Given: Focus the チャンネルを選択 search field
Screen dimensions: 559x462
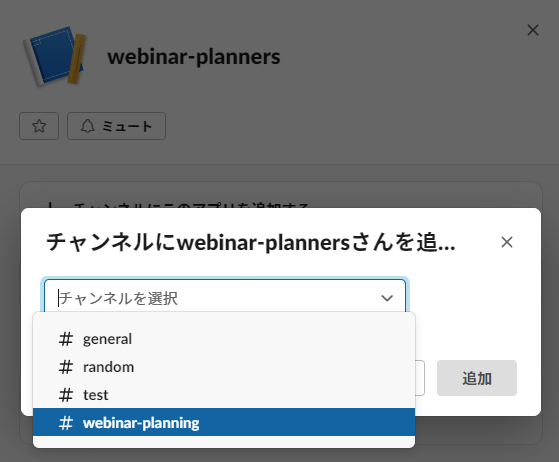Looking at the screenshot, I should 225,298.
